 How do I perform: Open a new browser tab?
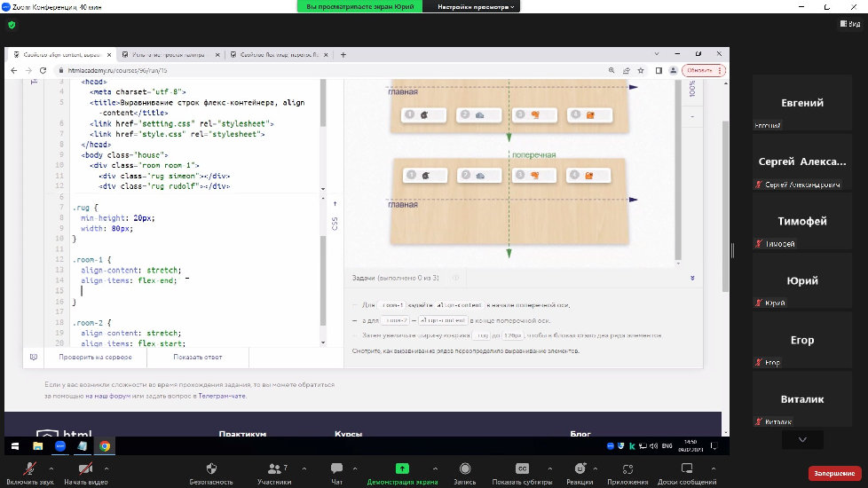tap(343, 55)
